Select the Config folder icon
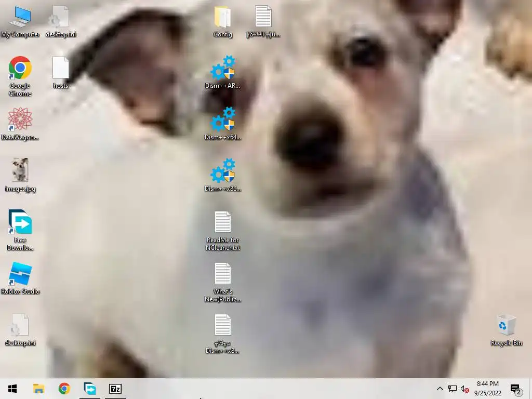Image resolution: width=532 pixels, height=399 pixels. (223, 22)
